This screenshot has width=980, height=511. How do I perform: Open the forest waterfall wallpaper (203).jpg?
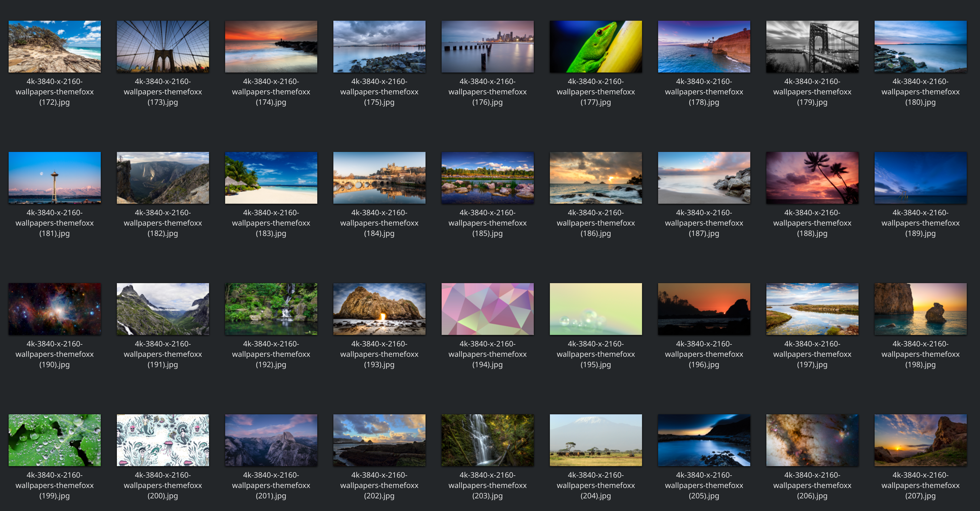click(487, 440)
